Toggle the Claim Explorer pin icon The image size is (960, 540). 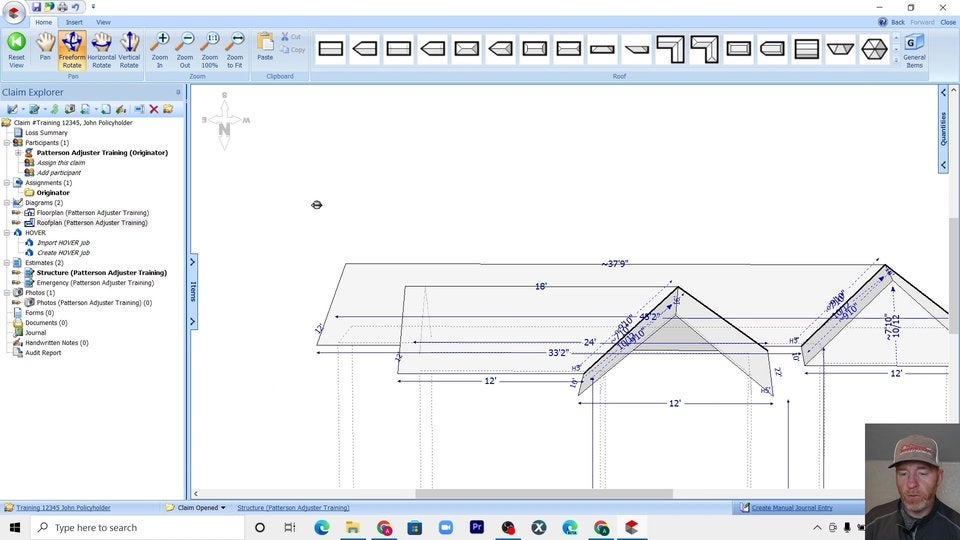click(177, 92)
